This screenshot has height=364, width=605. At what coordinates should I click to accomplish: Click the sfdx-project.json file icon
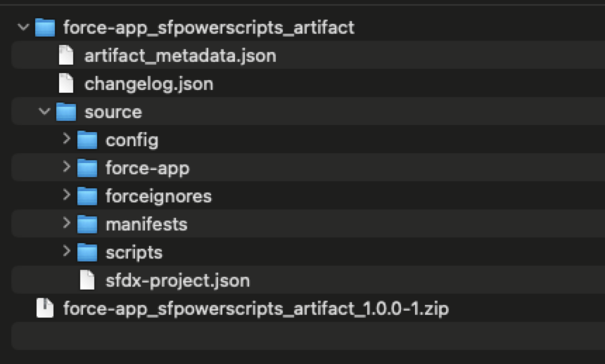pyautogui.click(x=87, y=280)
